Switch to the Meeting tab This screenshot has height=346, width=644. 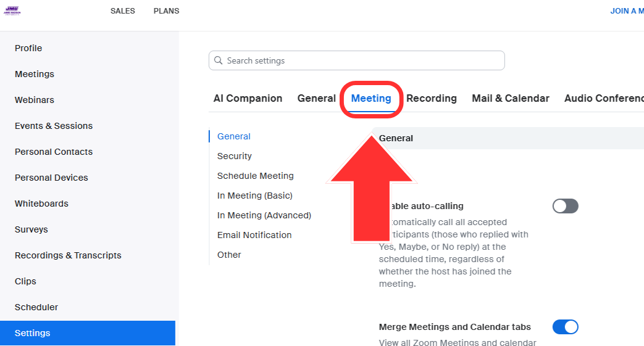(371, 99)
